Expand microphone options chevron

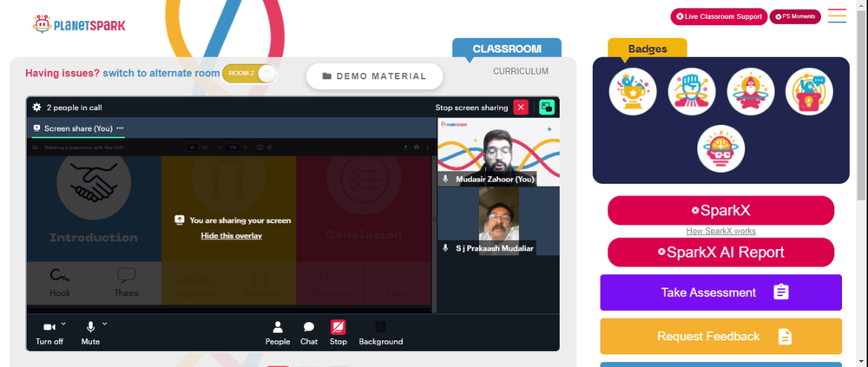[105, 324]
